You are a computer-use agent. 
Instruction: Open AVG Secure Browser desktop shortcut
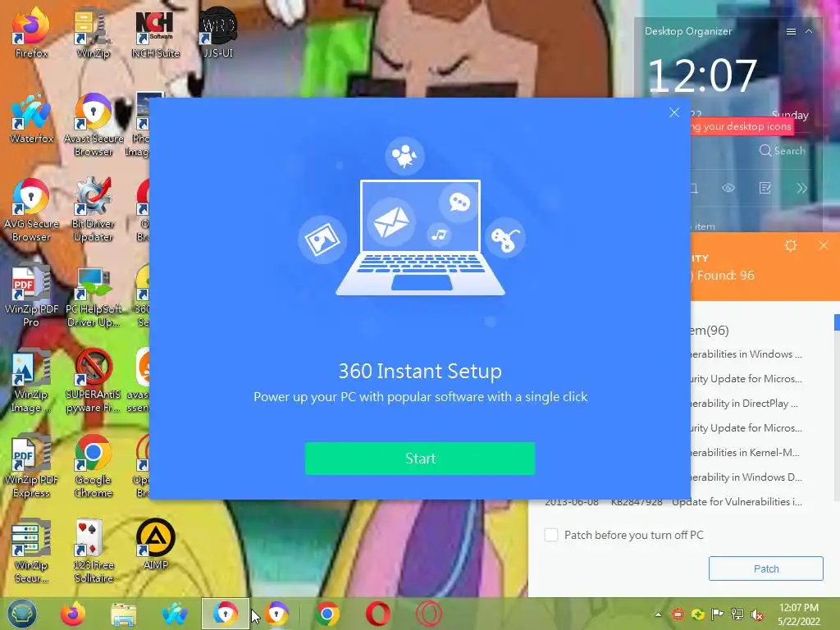click(x=31, y=210)
